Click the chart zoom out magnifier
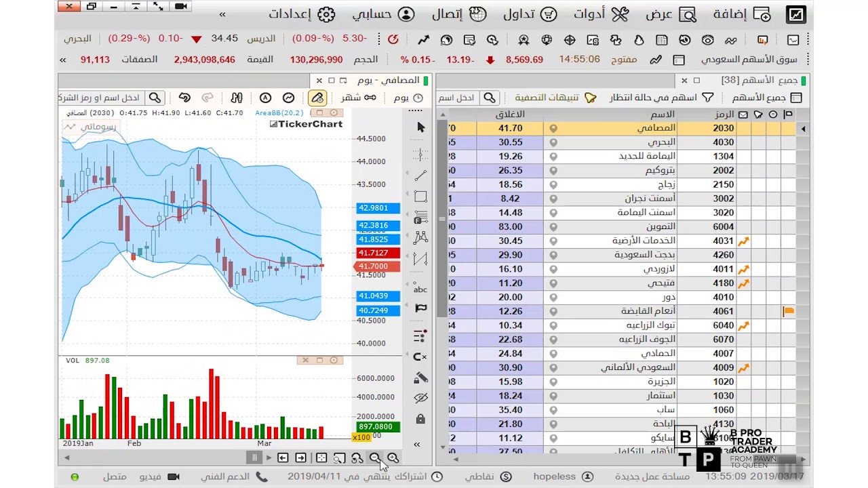The height and width of the screenshot is (488, 868). click(375, 458)
